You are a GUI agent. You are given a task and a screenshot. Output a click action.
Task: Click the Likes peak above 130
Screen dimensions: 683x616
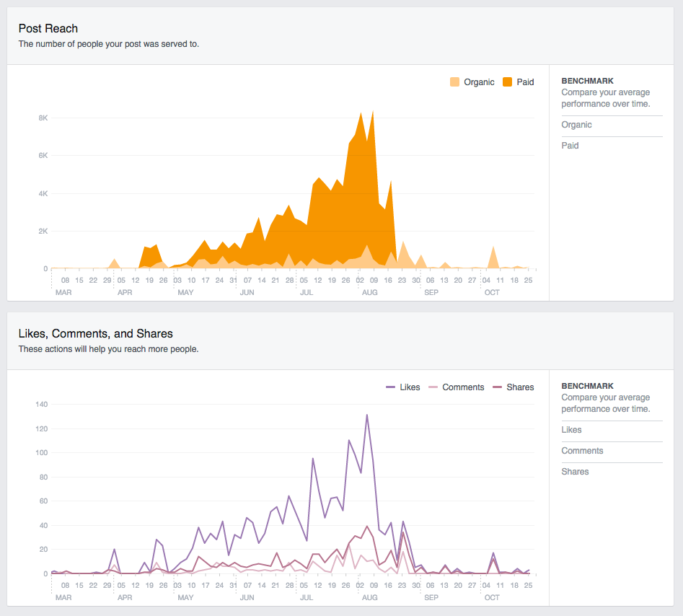tap(367, 415)
